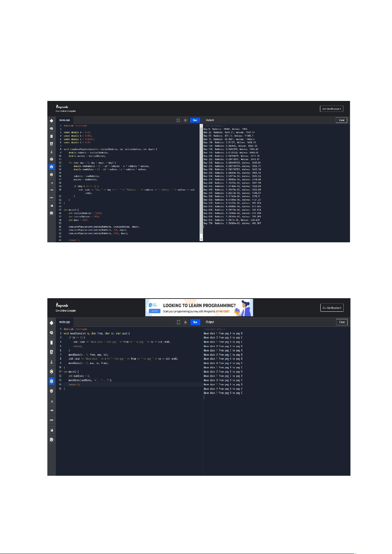Select the Java compiler icon beside the simulatePopulations code

point(52,152)
